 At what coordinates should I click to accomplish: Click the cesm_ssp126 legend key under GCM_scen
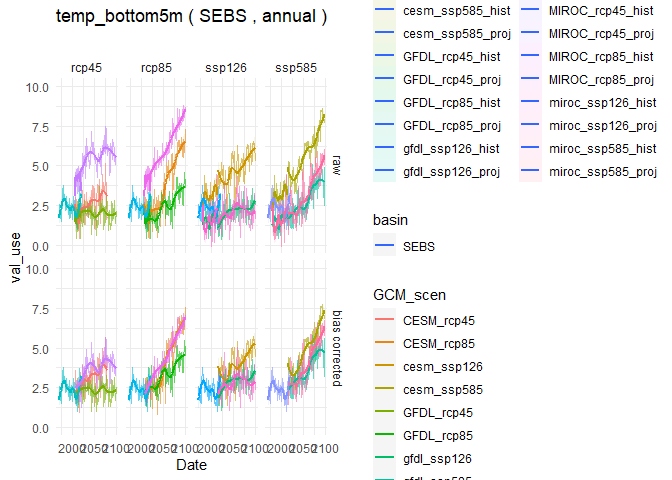(384, 366)
